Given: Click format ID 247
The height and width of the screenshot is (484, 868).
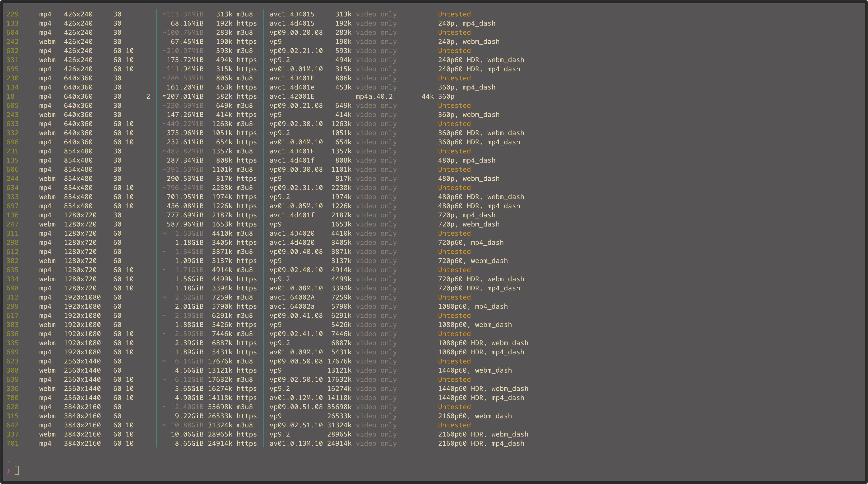Looking at the screenshot, I should (x=13, y=224).
